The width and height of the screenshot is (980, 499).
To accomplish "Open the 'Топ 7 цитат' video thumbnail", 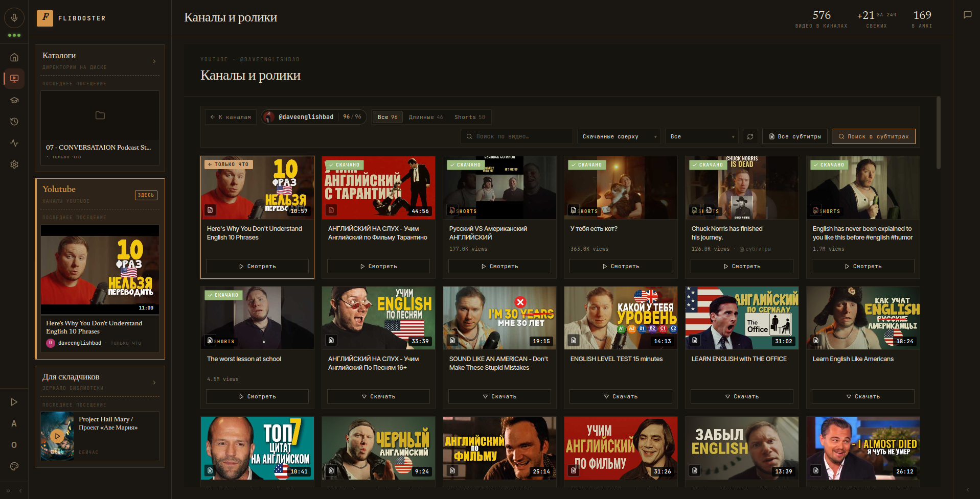I will click(258, 448).
